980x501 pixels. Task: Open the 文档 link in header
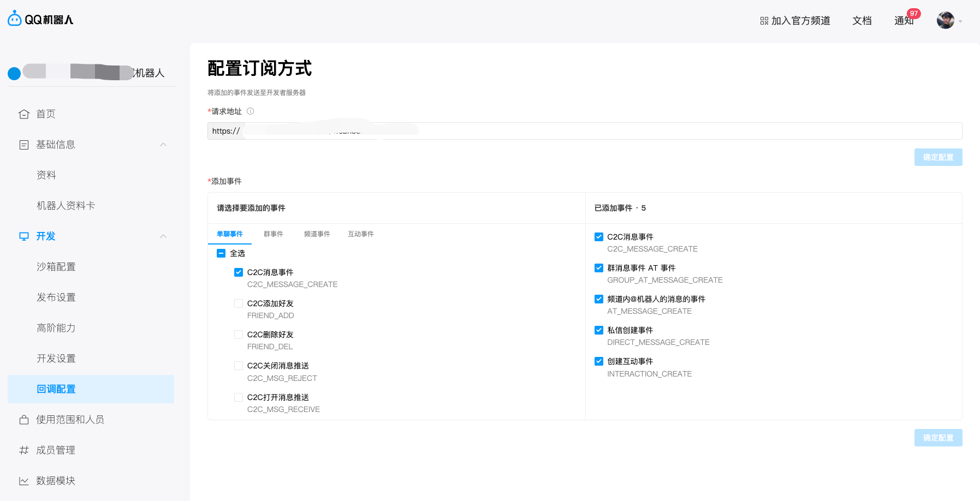tap(862, 21)
